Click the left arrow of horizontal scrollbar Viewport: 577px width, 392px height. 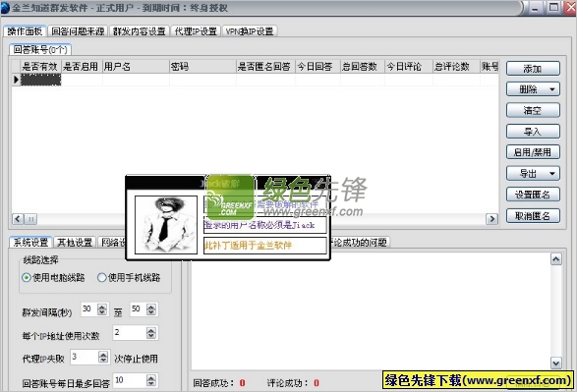[x=18, y=219]
